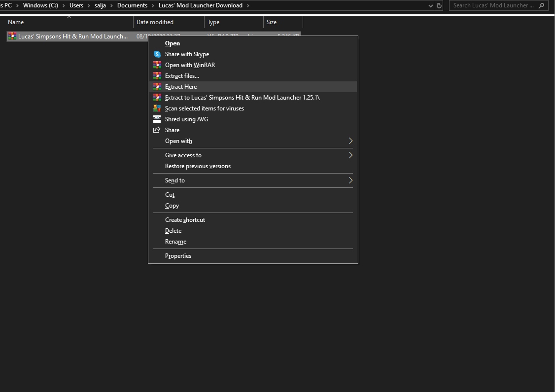Select Share with Skype
The width and height of the screenshot is (555, 392).
pyautogui.click(x=253, y=54)
